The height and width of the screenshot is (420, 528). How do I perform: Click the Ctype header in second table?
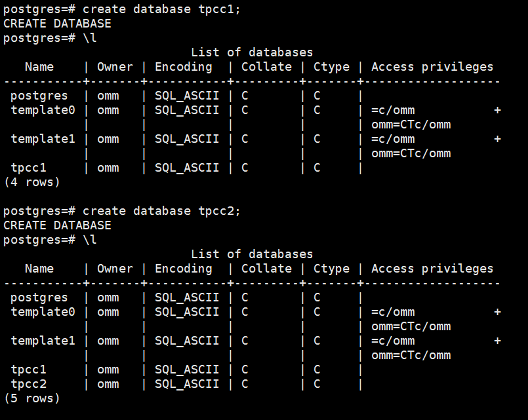[331, 269]
